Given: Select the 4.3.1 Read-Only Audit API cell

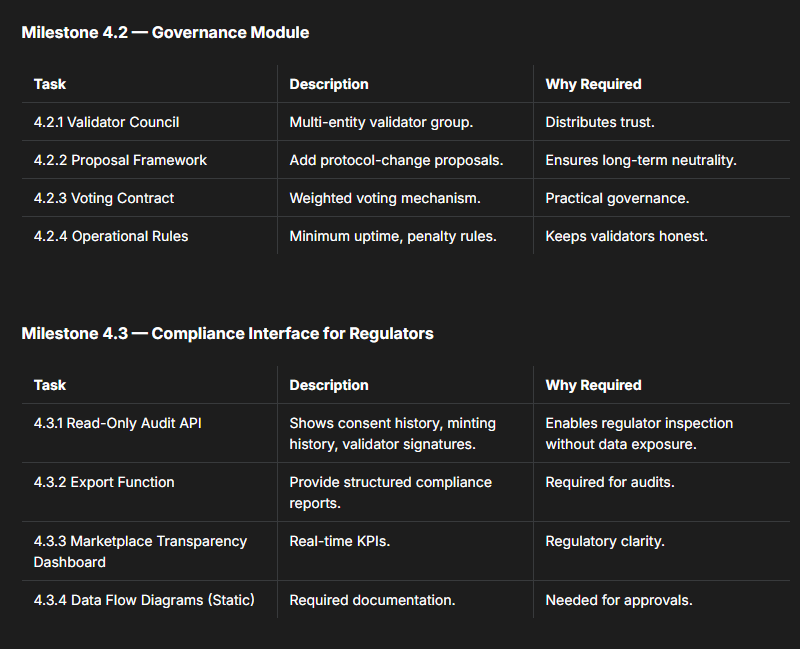Looking at the screenshot, I should tap(118, 423).
